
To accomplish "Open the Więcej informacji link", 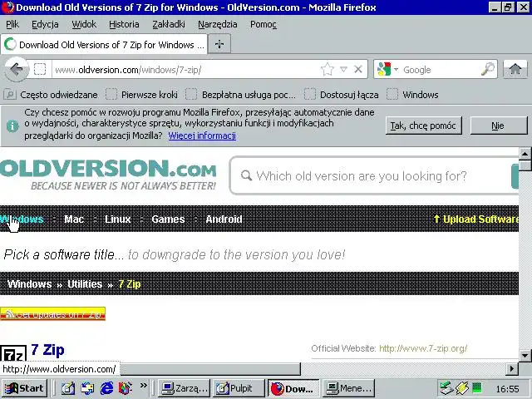I will [x=202, y=135].
